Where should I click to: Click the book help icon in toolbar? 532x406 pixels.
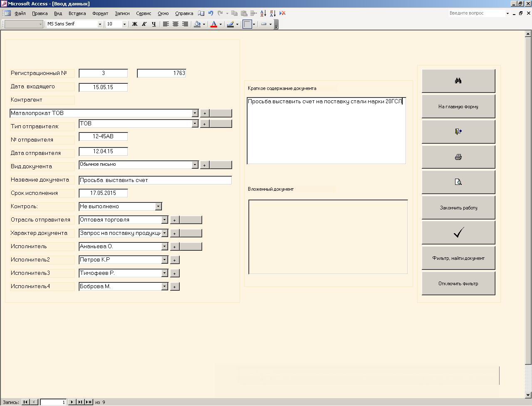pyautogui.click(x=201, y=13)
